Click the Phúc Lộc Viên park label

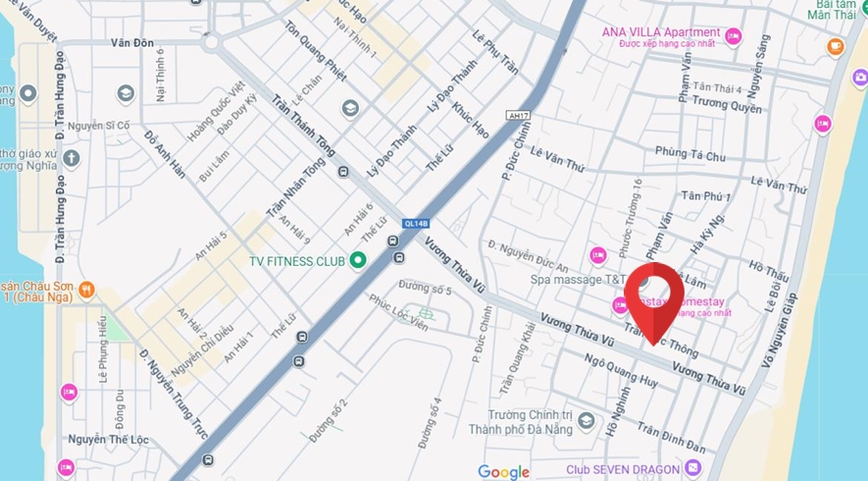(x=398, y=312)
